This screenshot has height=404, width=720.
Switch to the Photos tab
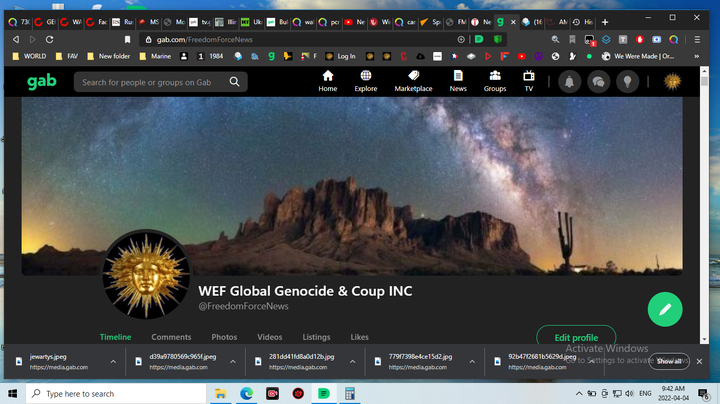pos(224,337)
